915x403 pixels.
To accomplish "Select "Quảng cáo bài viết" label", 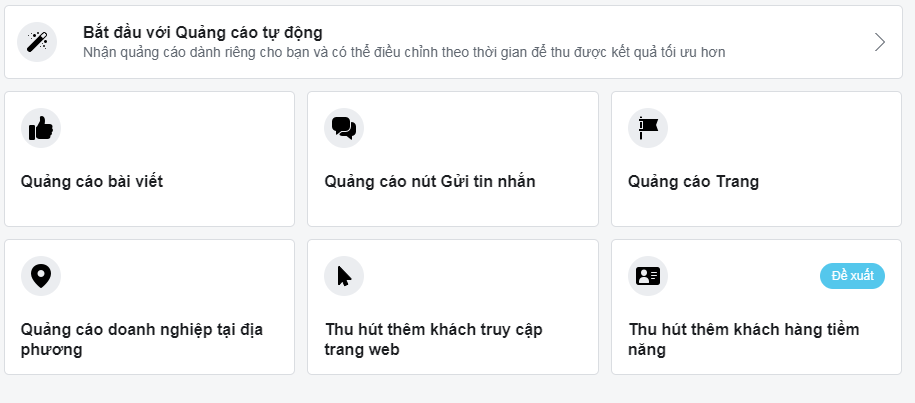I will pos(91,182).
